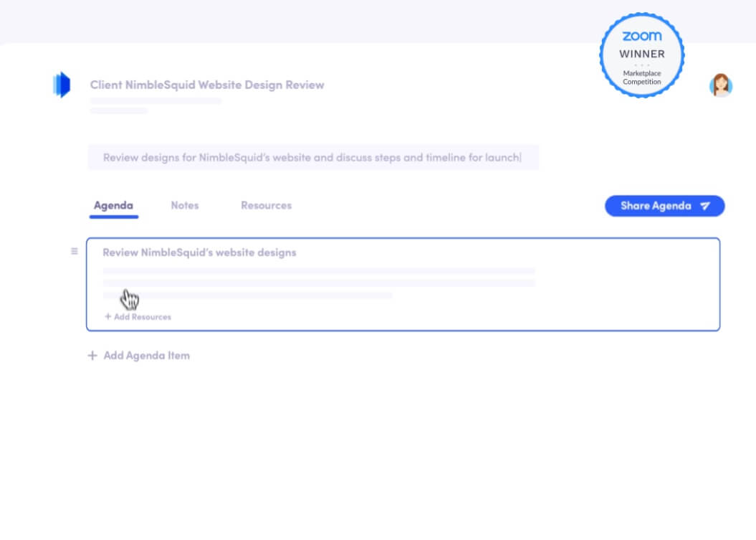Click the paper plane icon in Share Agenda
The height and width of the screenshot is (540, 756).
pyautogui.click(x=705, y=206)
